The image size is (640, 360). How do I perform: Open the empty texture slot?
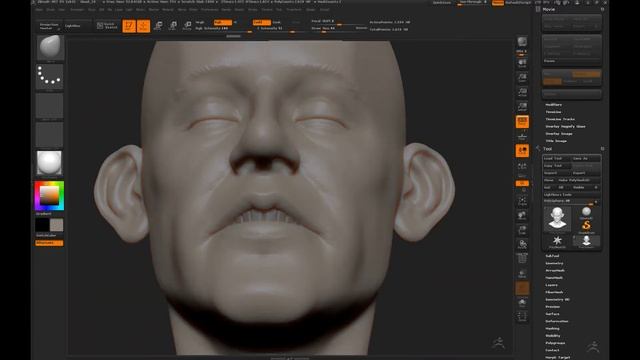pyautogui.click(x=49, y=135)
